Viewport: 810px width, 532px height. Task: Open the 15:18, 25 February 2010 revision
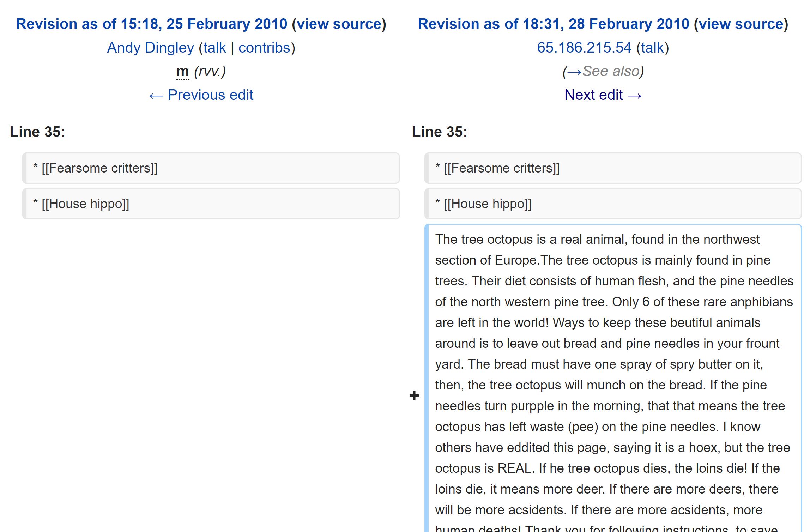pyautogui.click(x=152, y=24)
